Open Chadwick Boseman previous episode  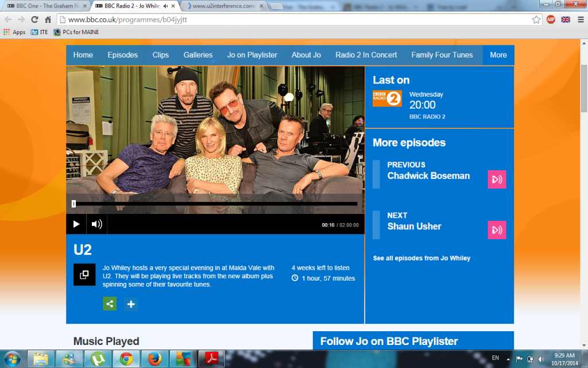[428, 176]
